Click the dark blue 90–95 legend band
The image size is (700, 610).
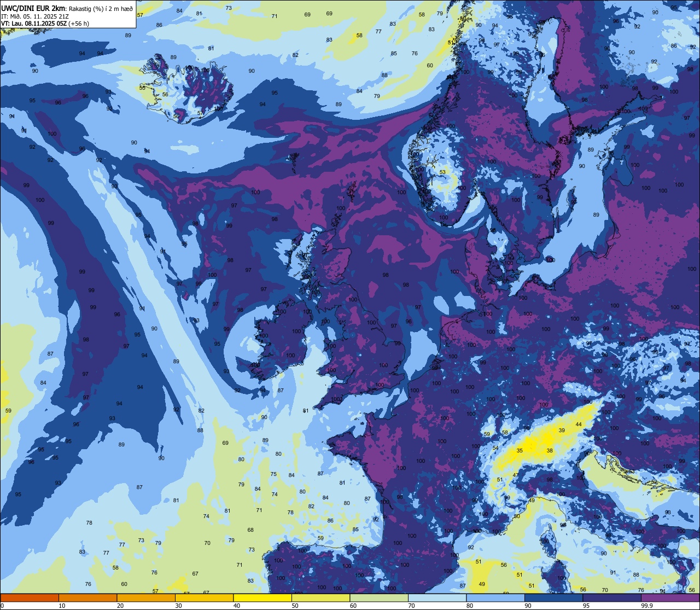553,597
